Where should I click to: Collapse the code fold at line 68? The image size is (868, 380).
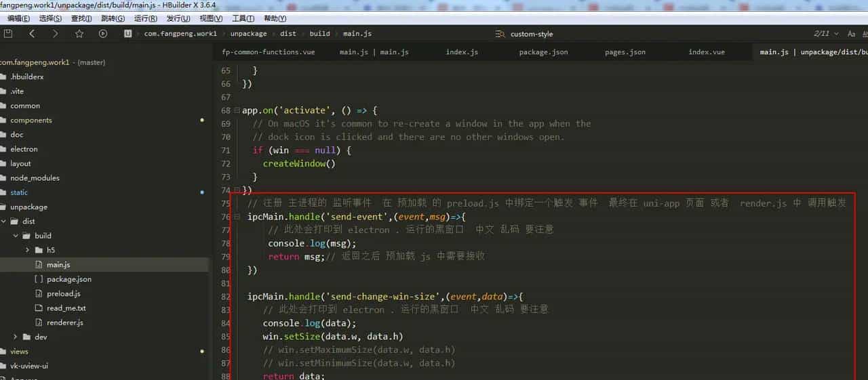[236, 110]
